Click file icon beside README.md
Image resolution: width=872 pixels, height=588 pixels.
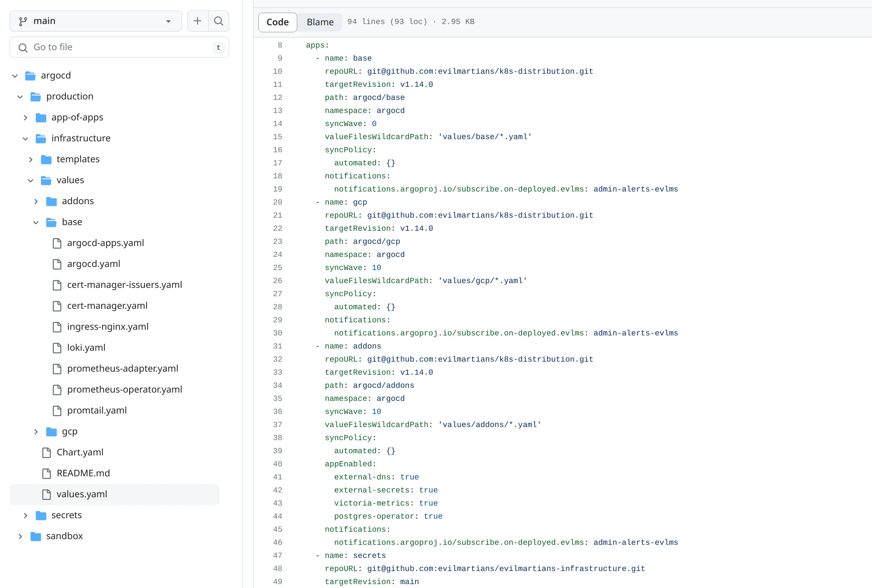click(x=46, y=474)
